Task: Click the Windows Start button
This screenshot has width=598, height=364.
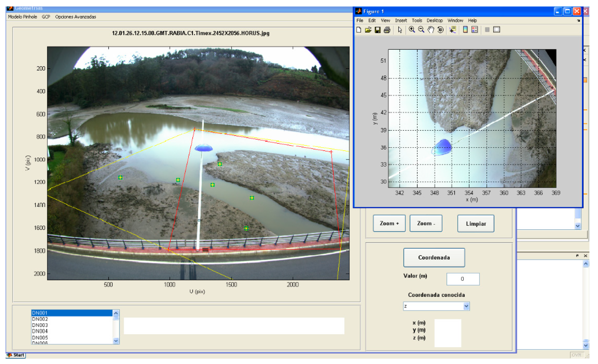Action: [x=16, y=355]
